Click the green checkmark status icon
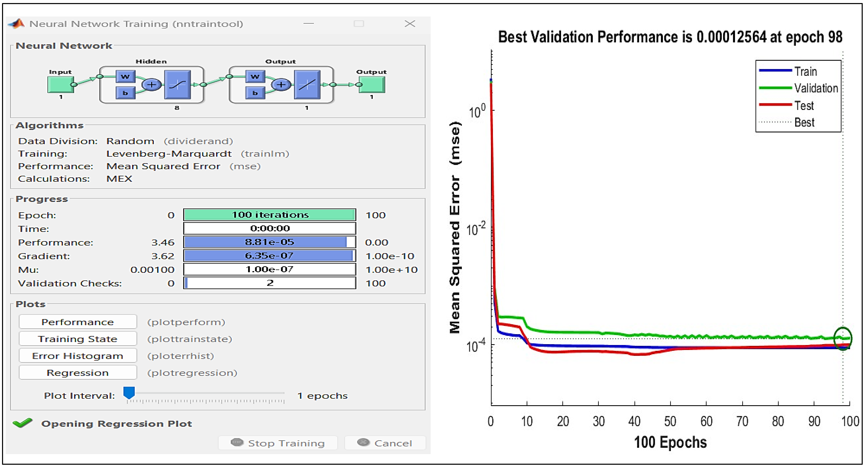 click(x=22, y=423)
